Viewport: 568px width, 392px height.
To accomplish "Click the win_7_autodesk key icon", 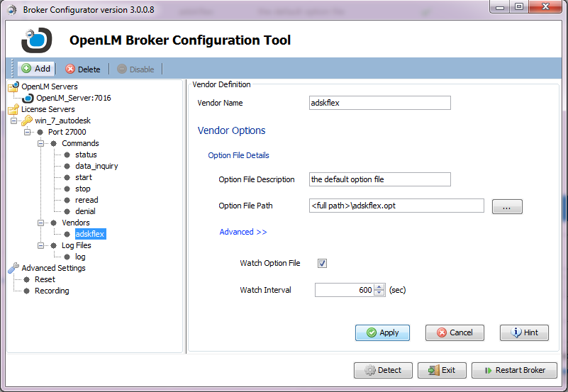I will coord(27,121).
